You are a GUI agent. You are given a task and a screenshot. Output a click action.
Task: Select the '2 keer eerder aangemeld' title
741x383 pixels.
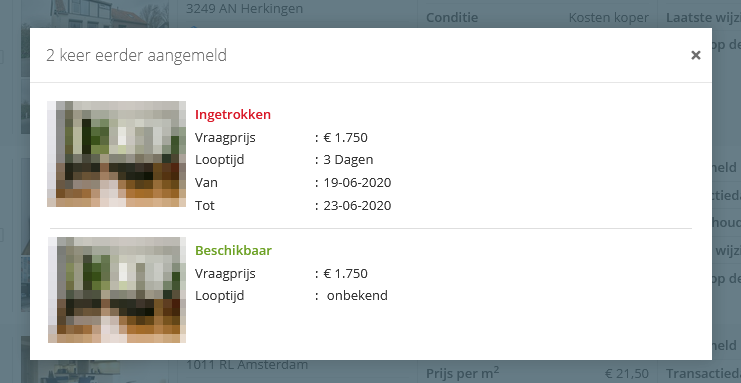[136, 55]
